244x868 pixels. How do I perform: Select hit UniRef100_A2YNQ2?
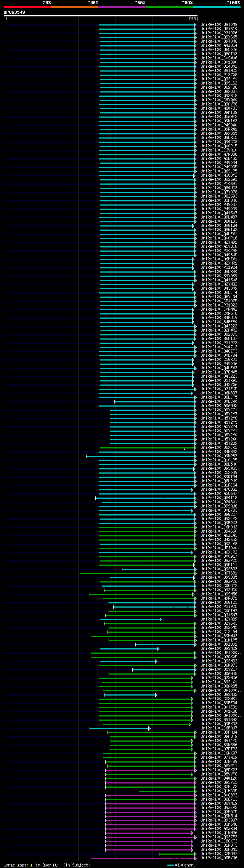pyautogui.click(x=219, y=284)
